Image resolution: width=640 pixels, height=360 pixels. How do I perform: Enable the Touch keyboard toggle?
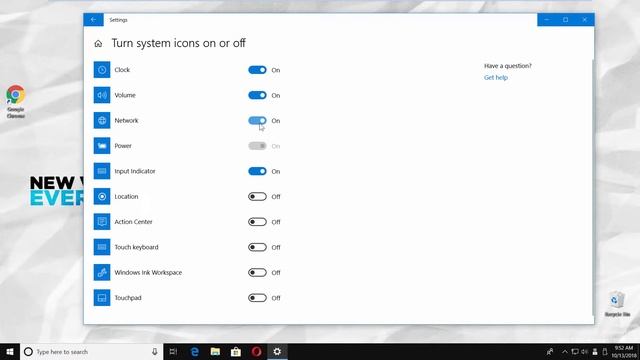pos(257,247)
